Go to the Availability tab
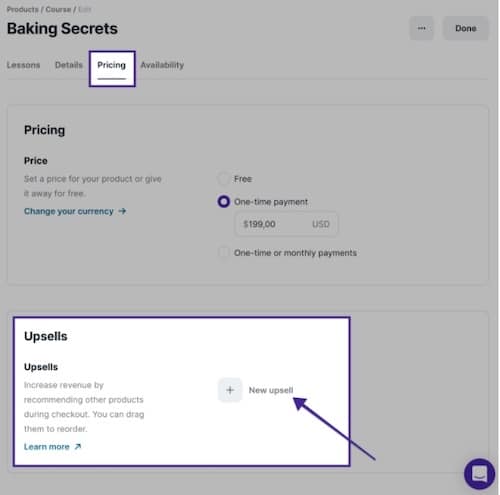The height and width of the screenshot is (495, 500). 162,65
